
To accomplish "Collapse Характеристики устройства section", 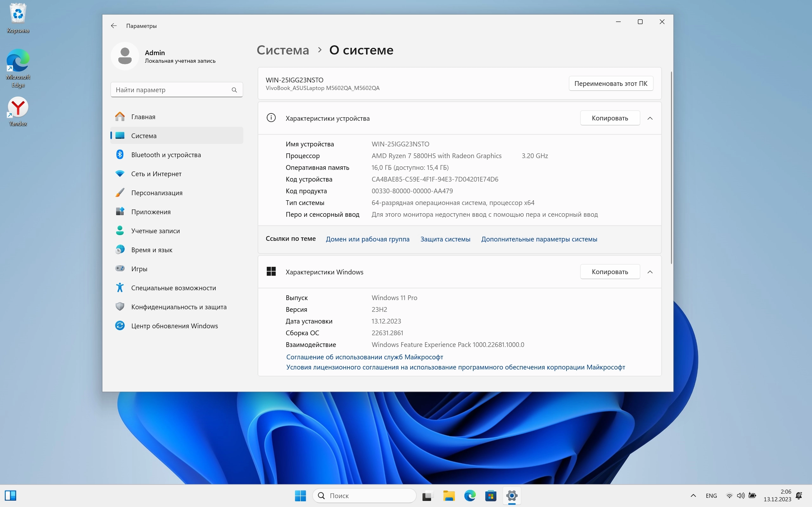I will click(x=650, y=119).
